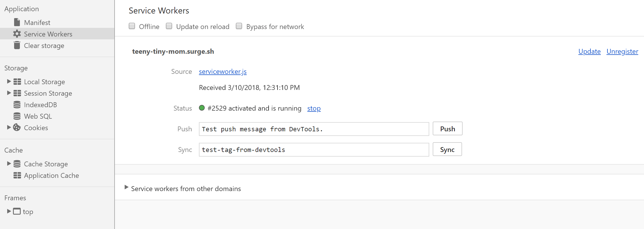
Task: Expand the Cache Storage tree node
Action: [x=9, y=163]
